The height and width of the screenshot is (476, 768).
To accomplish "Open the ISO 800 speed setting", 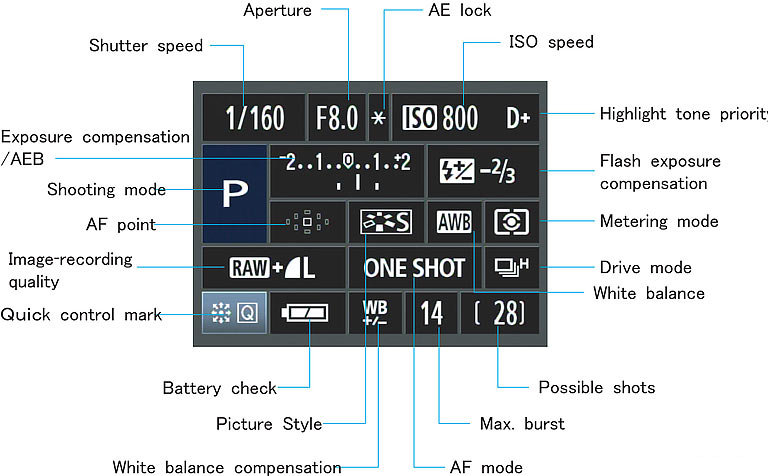I will (x=441, y=118).
